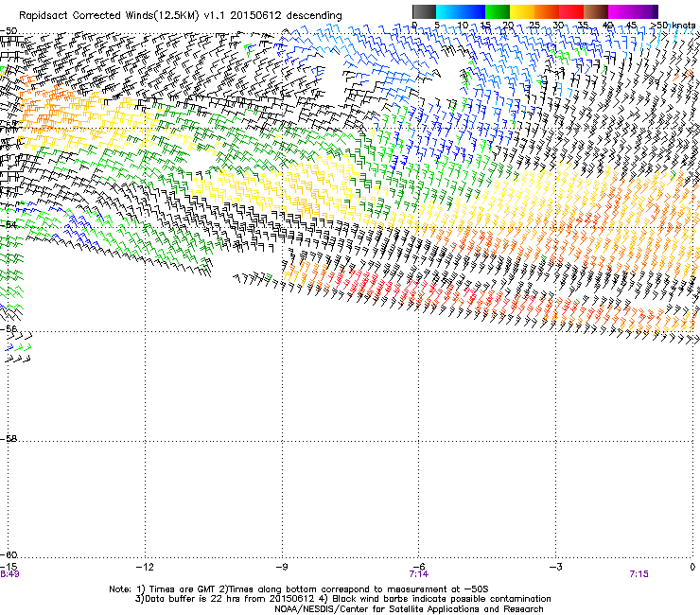Click the '-60' latitude label
700x615 pixels.
(x=9, y=554)
